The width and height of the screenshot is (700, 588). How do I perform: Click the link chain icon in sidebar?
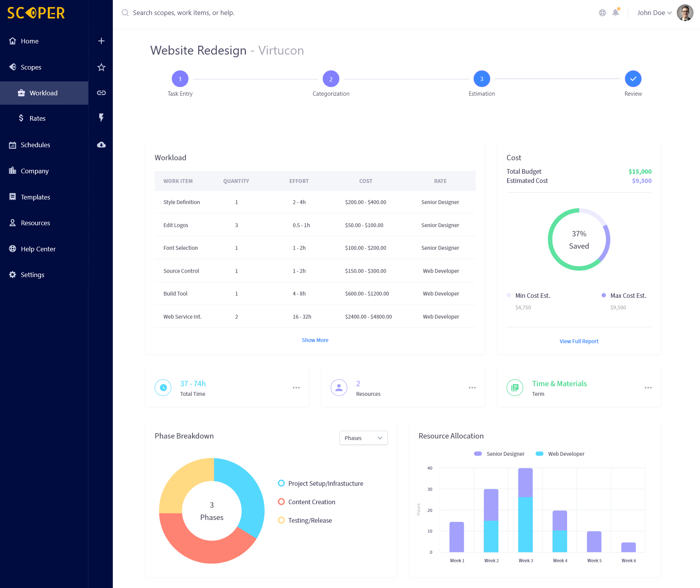click(101, 93)
